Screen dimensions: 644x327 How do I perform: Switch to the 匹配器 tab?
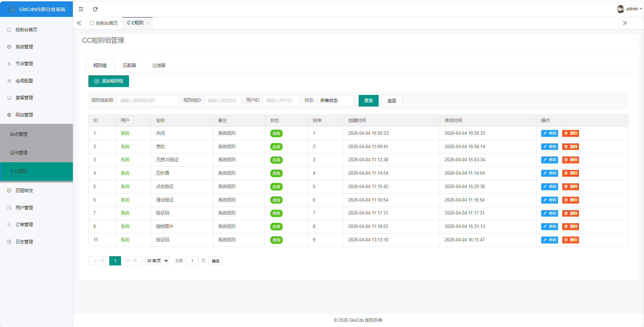129,65
